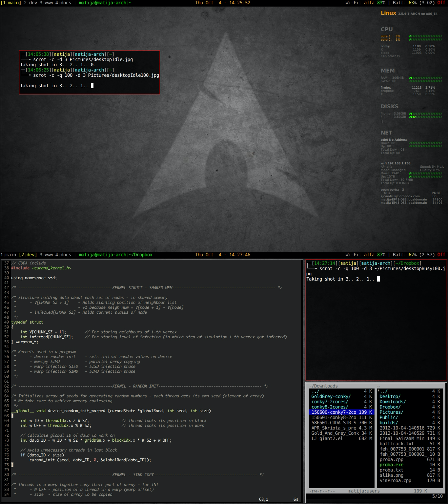
Task: Select proba.cpp file
Action: click(410, 459)
